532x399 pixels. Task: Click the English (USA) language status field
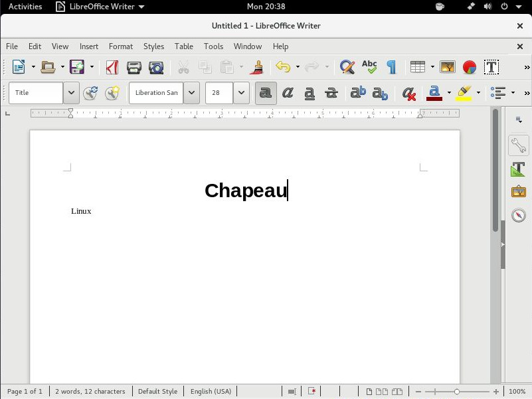[x=211, y=392]
